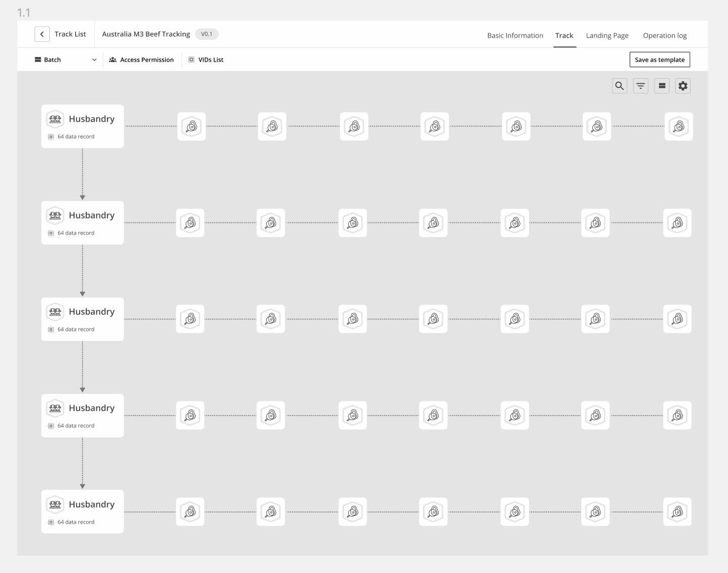Screen dimensions: 728x573
Task: Click the Australia M3 Beef Tracking title
Action: pos(146,34)
